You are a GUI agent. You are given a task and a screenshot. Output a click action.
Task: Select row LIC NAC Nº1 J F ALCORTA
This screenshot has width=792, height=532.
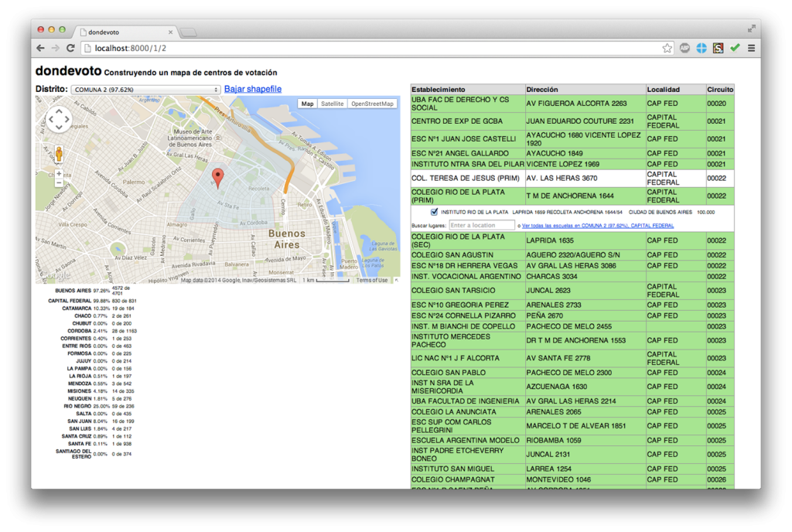pos(572,358)
